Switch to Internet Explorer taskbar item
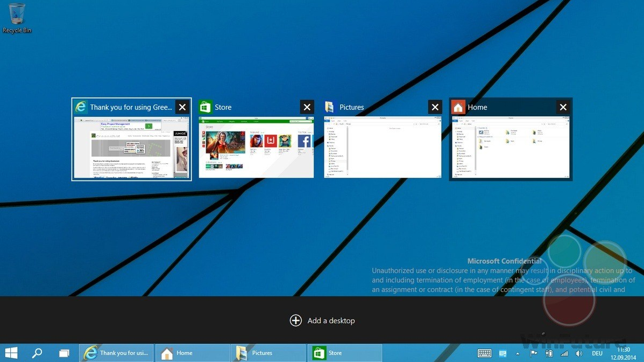The width and height of the screenshot is (644, 362). point(116,353)
